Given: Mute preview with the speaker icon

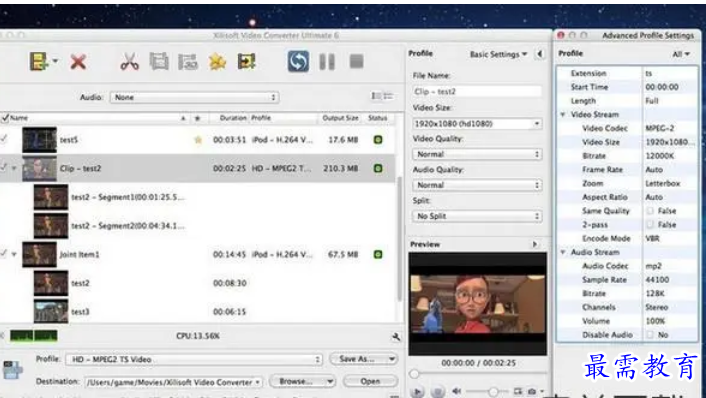Looking at the screenshot, I should point(457,391).
